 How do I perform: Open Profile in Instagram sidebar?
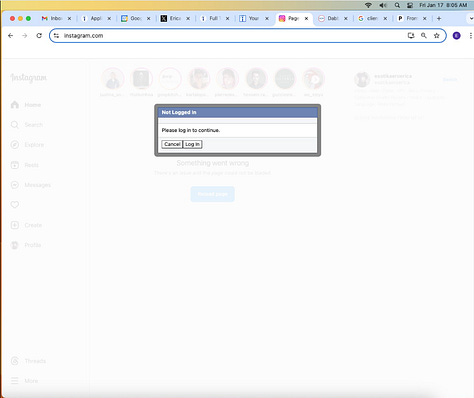pos(26,245)
